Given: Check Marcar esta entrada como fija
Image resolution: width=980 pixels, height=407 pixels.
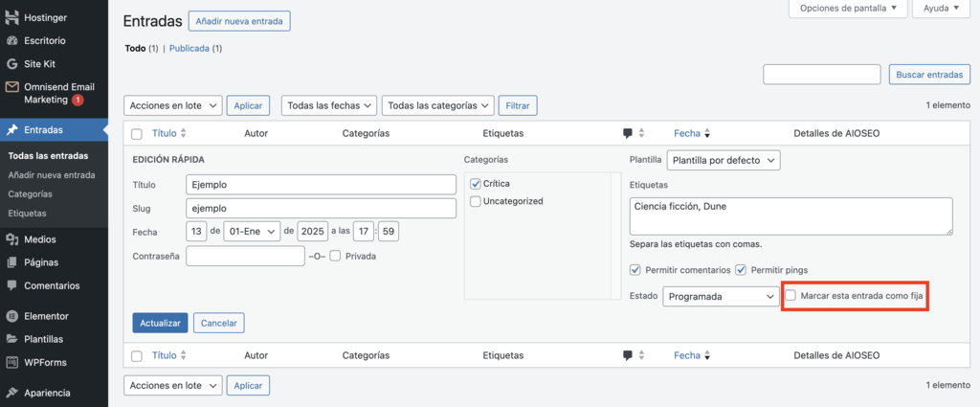Looking at the screenshot, I should [791, 295].
